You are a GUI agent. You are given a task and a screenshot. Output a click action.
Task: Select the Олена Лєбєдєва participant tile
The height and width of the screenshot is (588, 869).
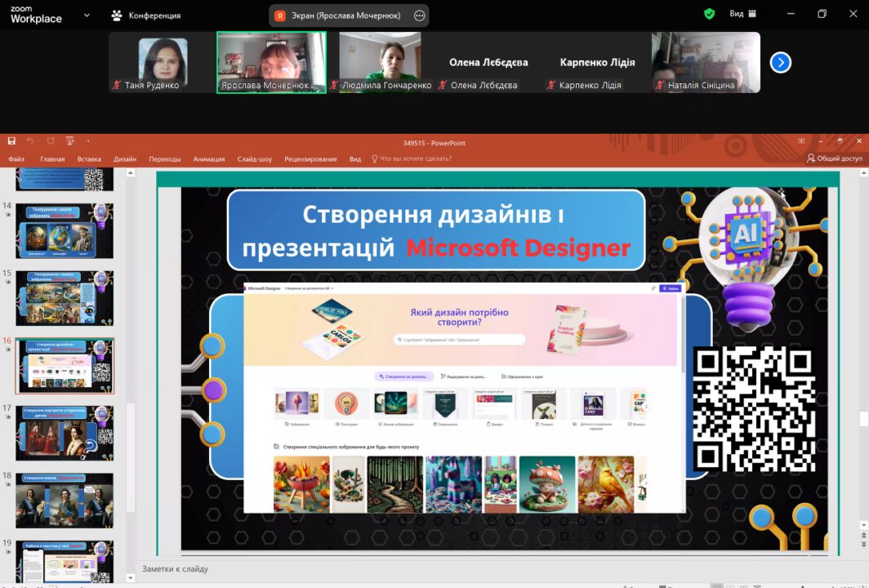[x=488, y=62]
